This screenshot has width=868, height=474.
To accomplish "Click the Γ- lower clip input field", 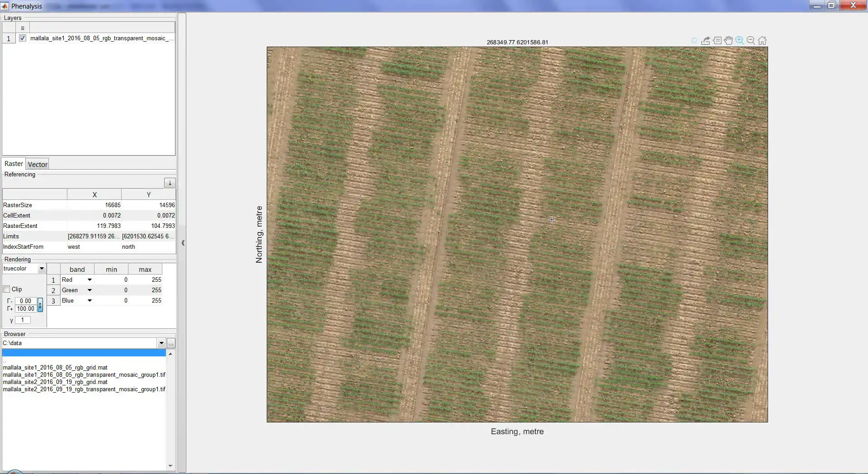I will (x=26, y=301).
